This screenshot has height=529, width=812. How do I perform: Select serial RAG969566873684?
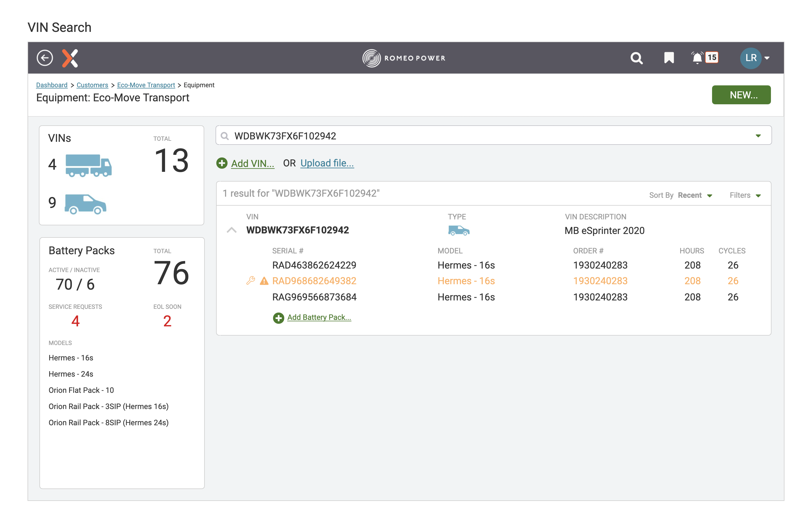tap(314, 297)
